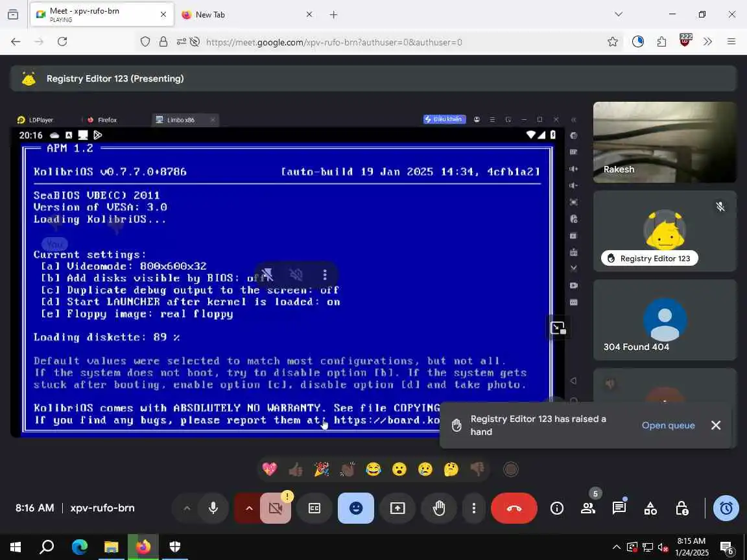Open the list all tabs dropdown
Viewport: 747px width, 560px height.
pos(619,14)
